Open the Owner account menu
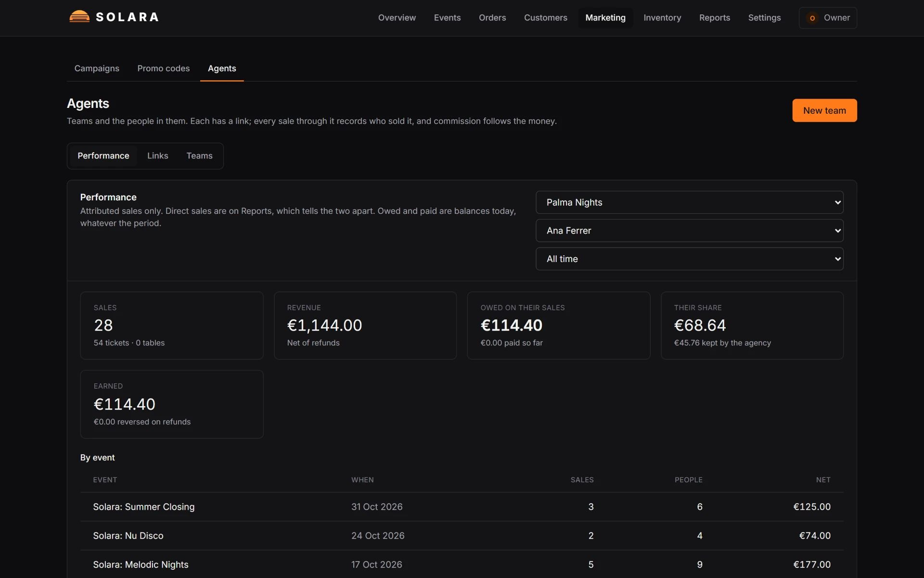The width and height of the screenshot is (924, 578). [x=828, y=18]
